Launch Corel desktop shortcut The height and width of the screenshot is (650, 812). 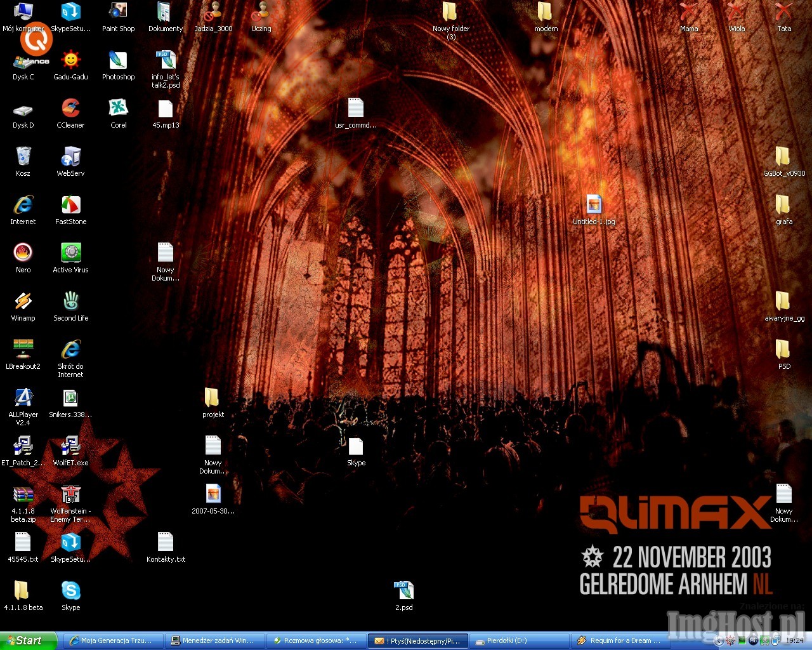click(118, 114)
